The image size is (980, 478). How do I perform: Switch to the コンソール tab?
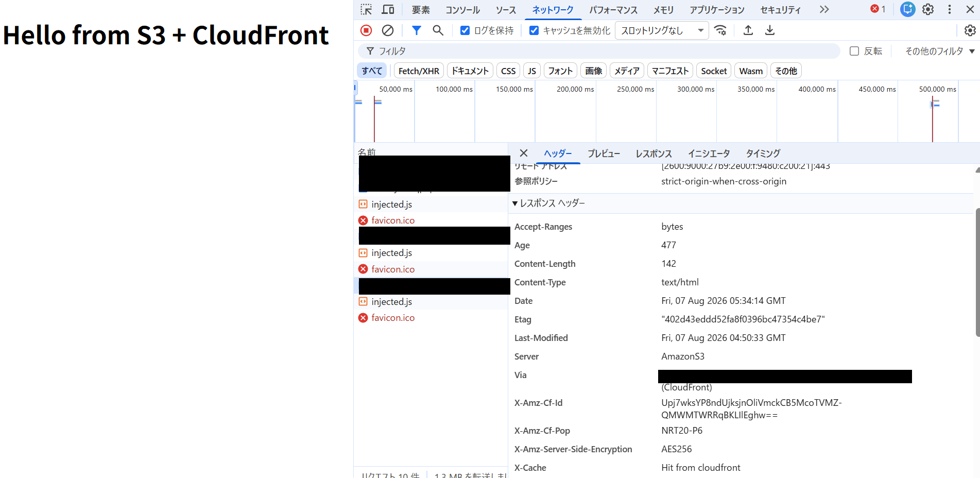coord(462,10)
